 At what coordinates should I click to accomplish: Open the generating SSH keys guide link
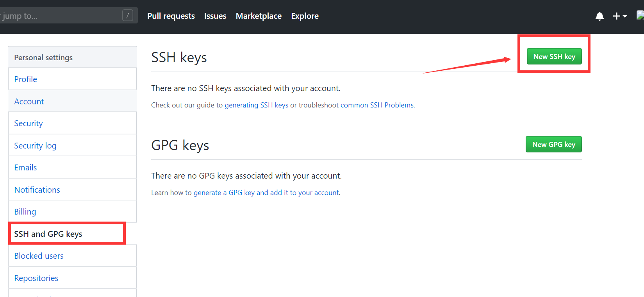[x=256, y=105]
